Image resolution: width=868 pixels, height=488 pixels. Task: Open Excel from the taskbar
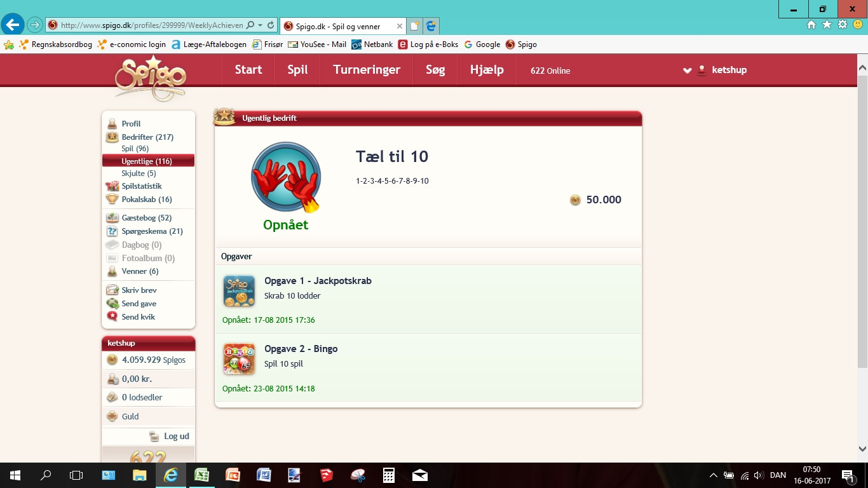click(202, 475)
